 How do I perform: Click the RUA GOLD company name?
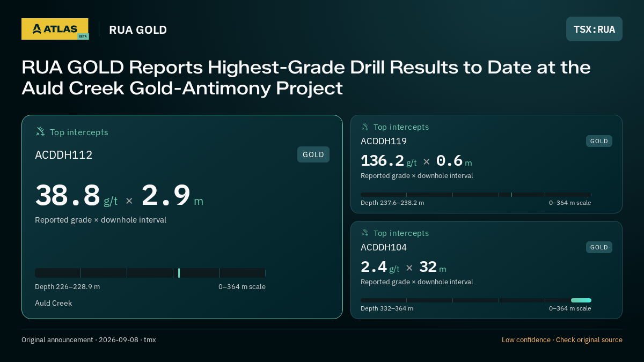[138, 30]
